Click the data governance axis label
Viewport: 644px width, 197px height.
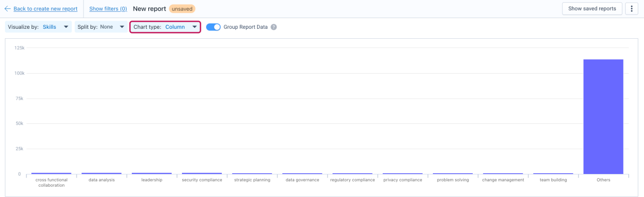pos(302,180)
